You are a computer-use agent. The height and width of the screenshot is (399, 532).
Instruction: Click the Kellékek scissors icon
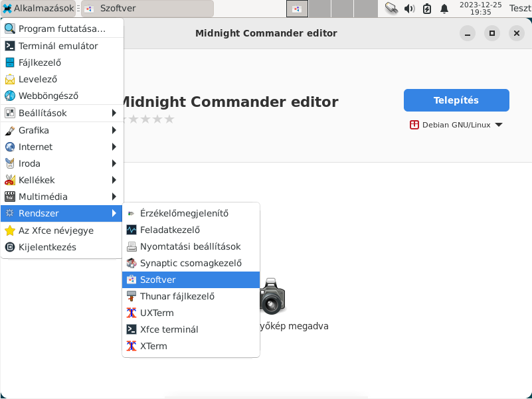(x=10, y=180)
